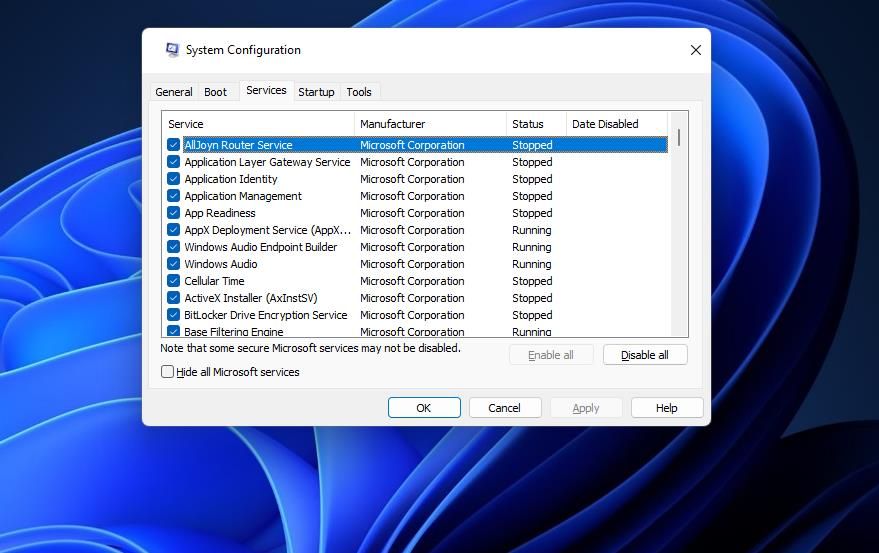Select ActiveX Installer (AxInstSV) service name
The image size is (879, 553).
251,298
